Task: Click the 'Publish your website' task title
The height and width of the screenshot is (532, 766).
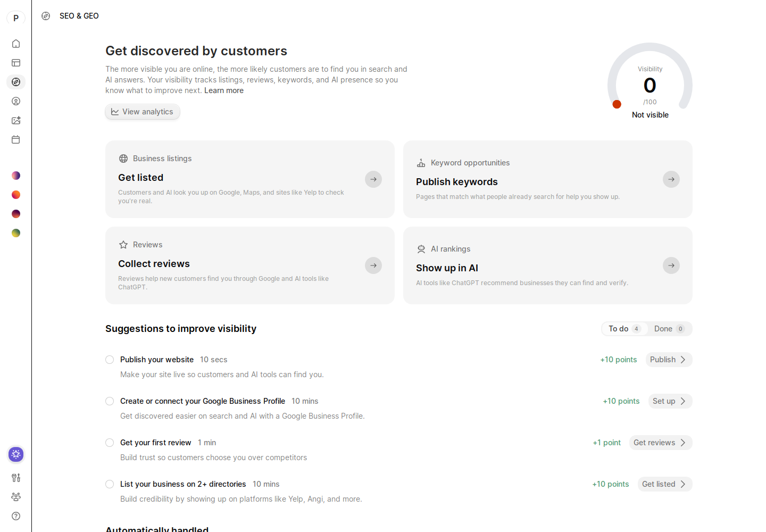Action: (x=157, y=360)
